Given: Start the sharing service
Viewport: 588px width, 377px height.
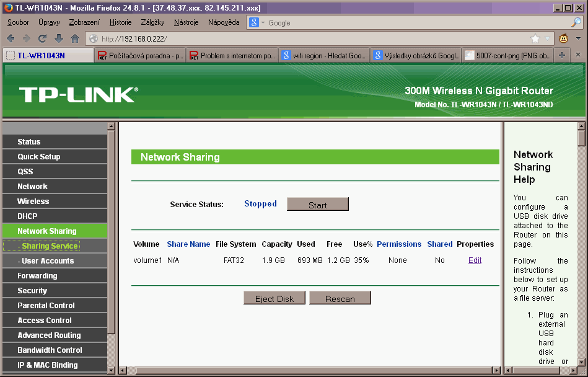Looking at the screenshot, I should tap(318, 205).
